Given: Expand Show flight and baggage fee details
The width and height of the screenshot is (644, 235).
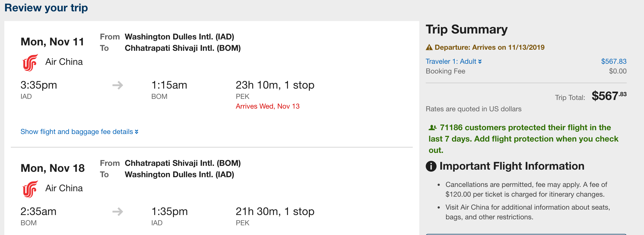Looking at the screenshot, I should coord(79,132).
